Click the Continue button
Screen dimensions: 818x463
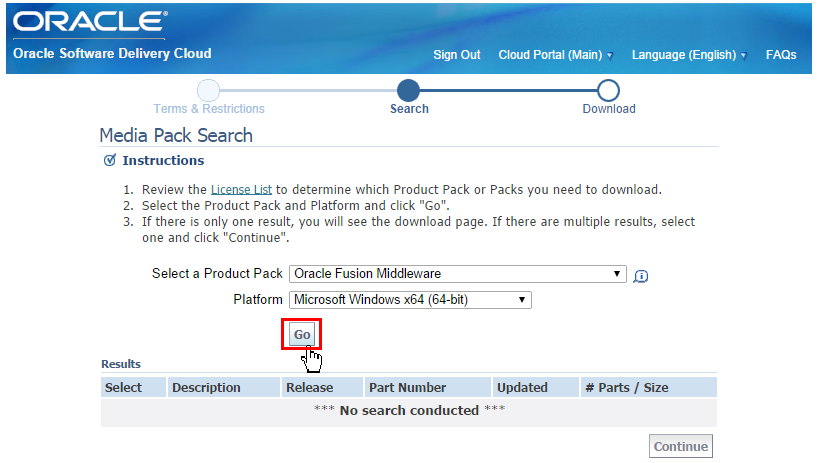pyautogui.click(x=681, y=446)
